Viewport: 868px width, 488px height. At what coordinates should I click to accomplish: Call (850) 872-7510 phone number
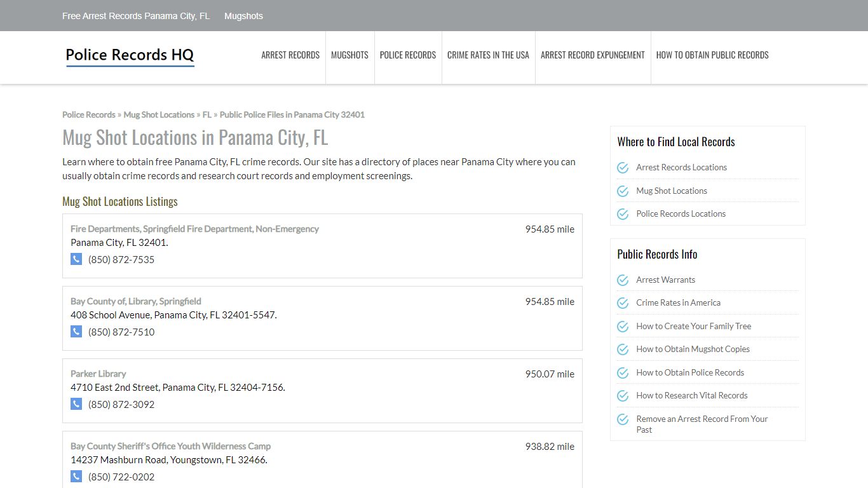point(121,332)
